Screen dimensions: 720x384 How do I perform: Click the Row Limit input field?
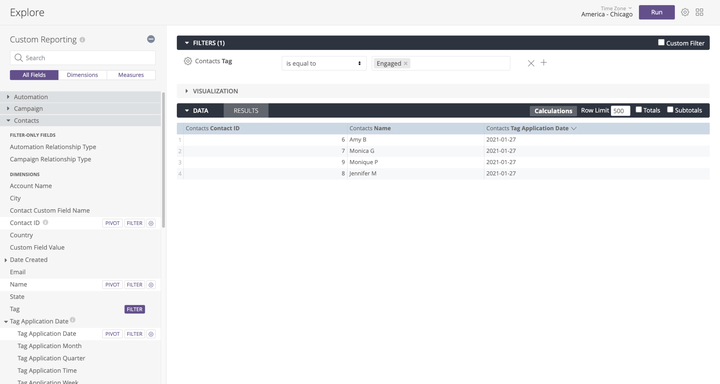click(x=620, y=111)
